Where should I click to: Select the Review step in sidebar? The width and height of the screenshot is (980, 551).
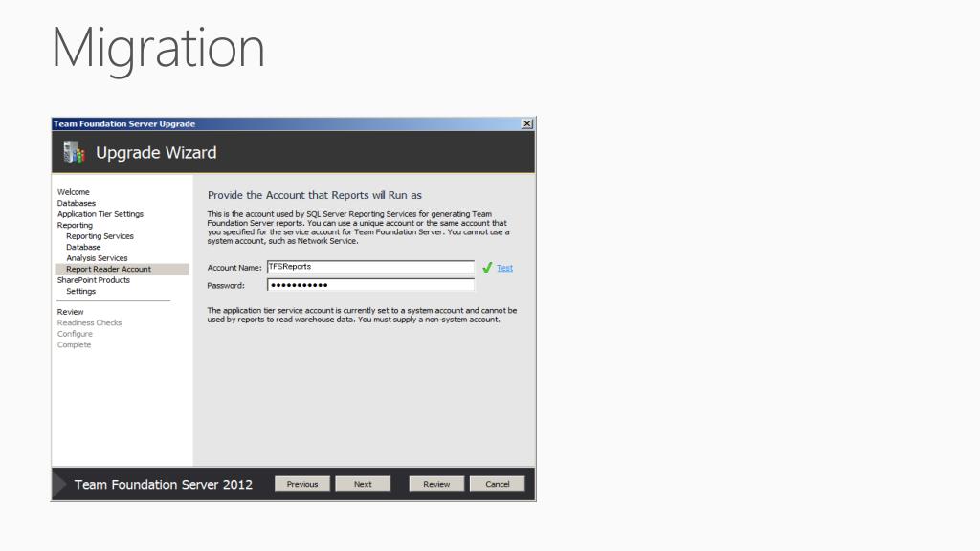(x=70, y=312)
